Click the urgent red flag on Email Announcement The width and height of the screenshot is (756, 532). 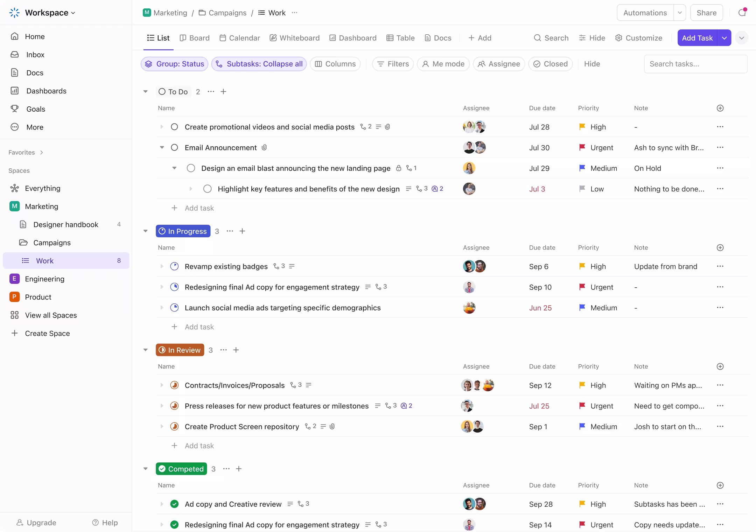582,148
